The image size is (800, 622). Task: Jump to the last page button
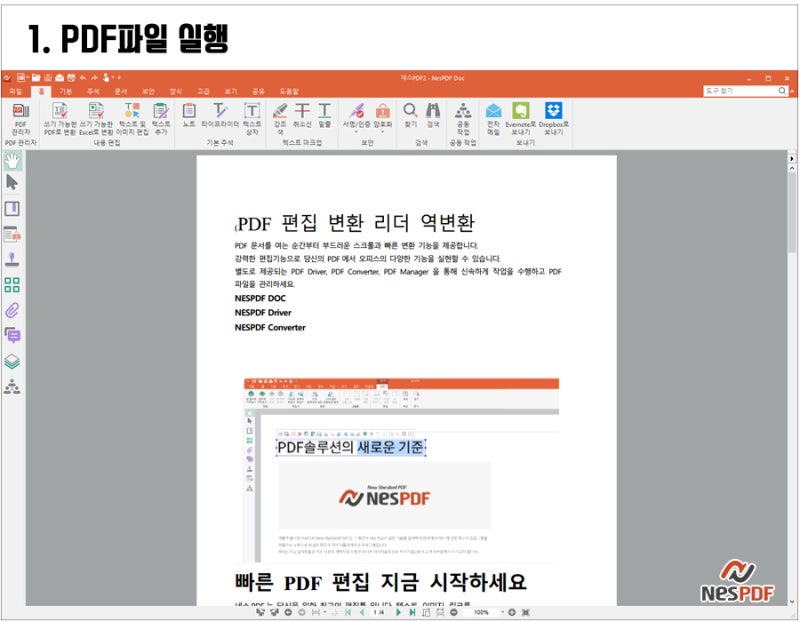point(412,612)
